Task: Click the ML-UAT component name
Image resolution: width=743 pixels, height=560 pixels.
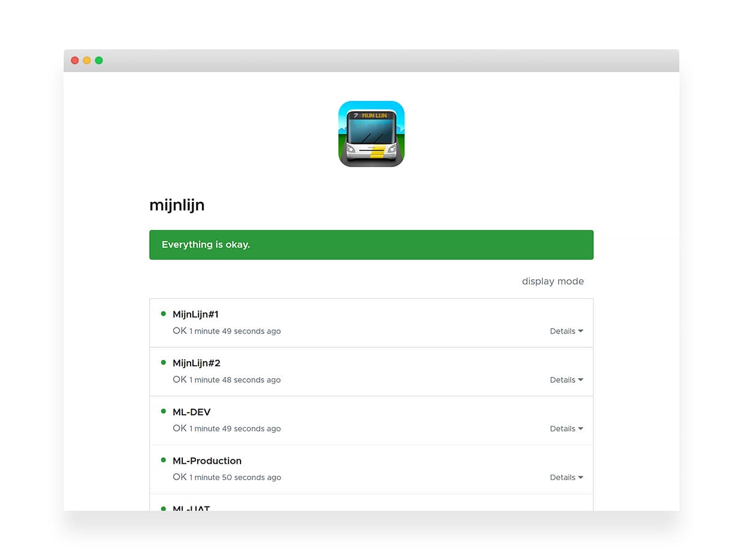Action: pos(191,508)
